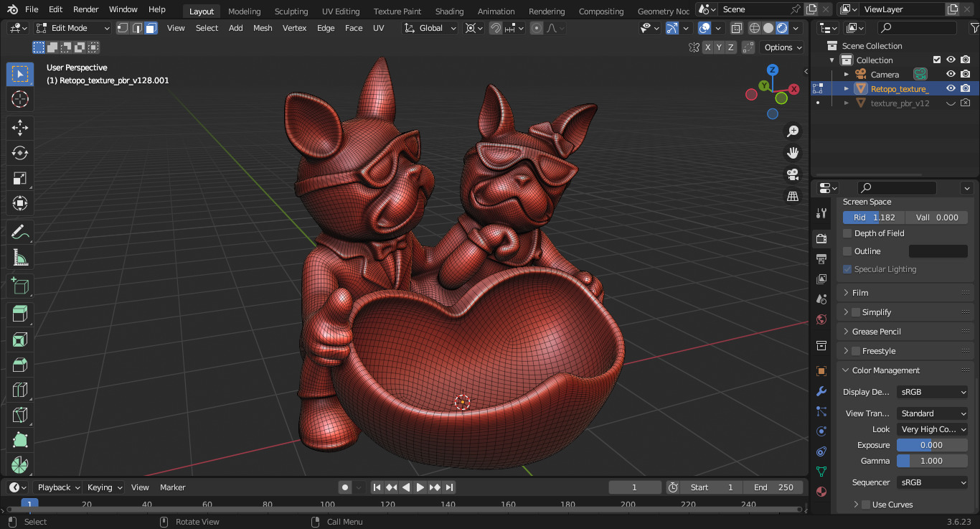Switch to vertex select mode
This screenshot has width=980, height=529.
coord(123,28)
